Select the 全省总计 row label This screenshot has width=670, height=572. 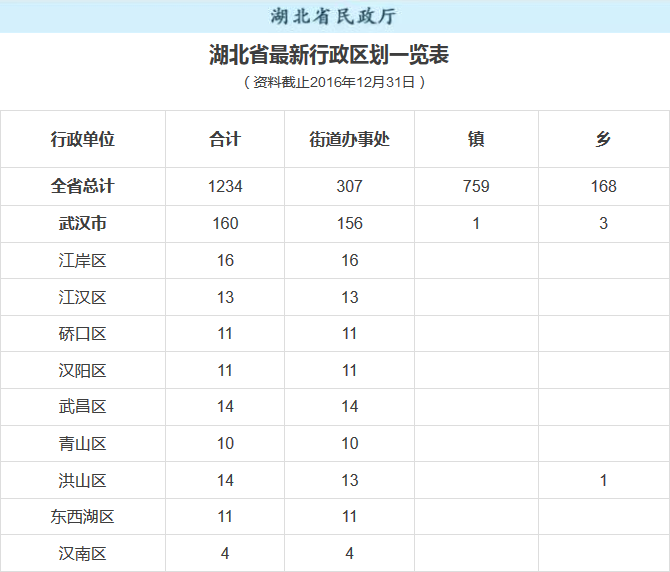coord(82,186)
